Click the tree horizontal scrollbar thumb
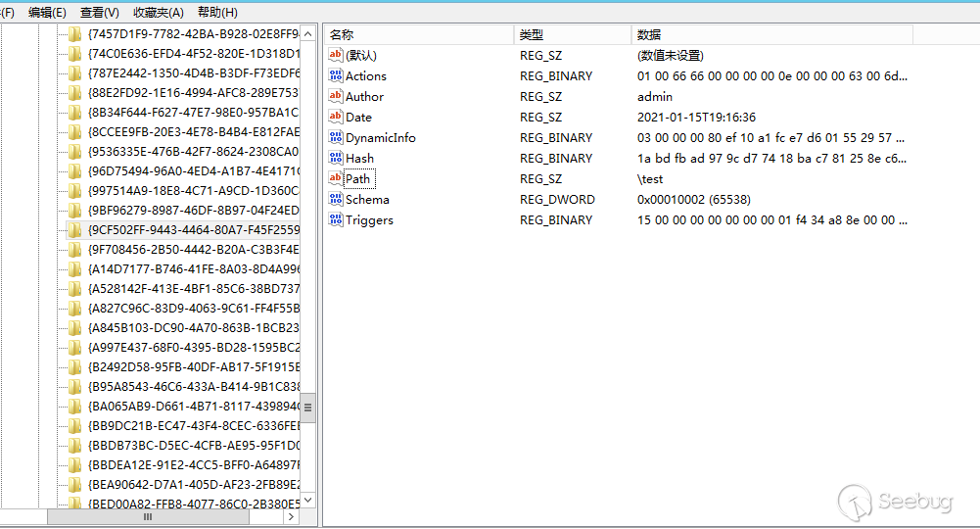This screenshot has width=980, height=529. point(148,517)
